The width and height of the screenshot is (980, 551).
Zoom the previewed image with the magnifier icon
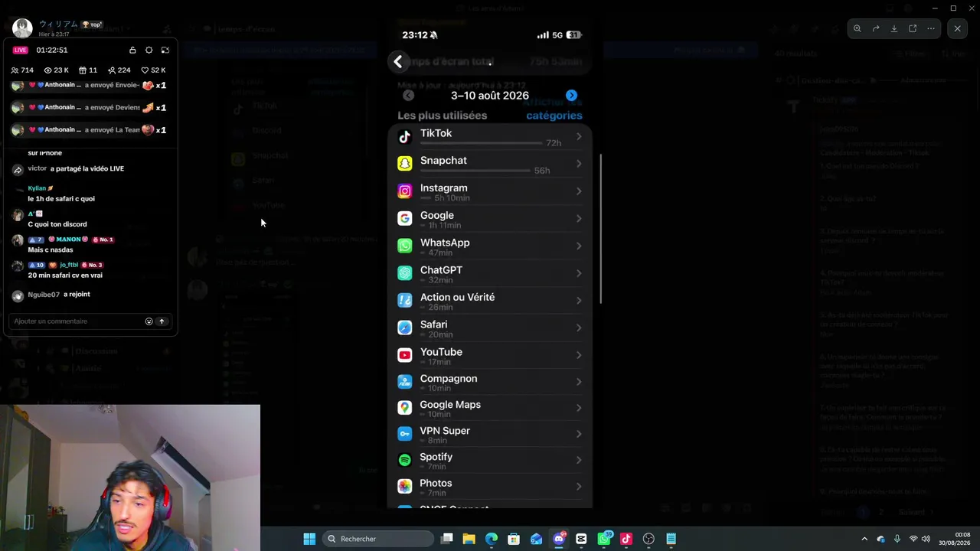click(x=857, y=29)
